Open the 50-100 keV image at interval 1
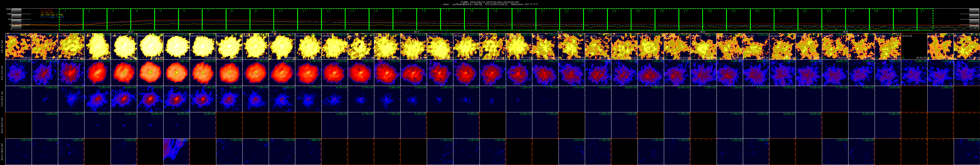980x165 pixels. (18, 151)
